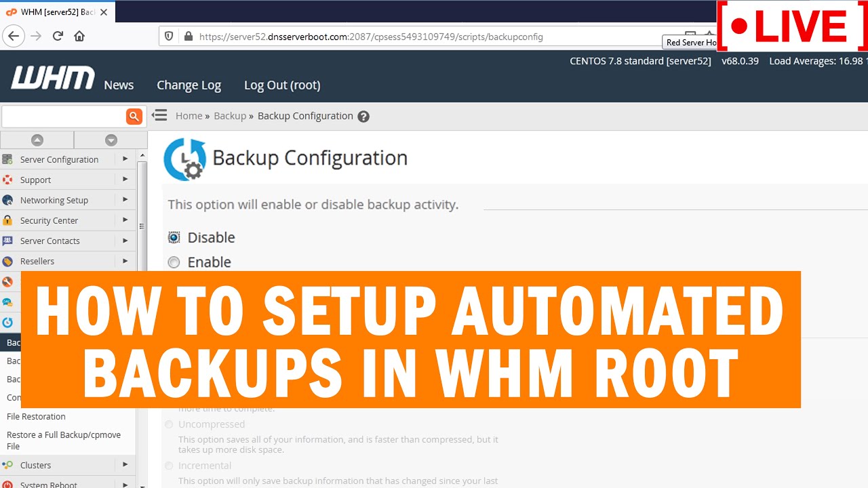Open File Restoration sidebar link
The height and width of the screenshot is (488, 868).
[x=36, y=416]
